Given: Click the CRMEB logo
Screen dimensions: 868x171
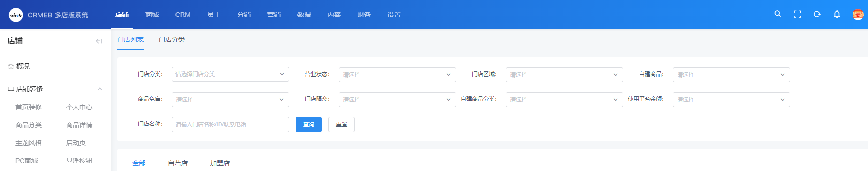Looking at the screenshot, I should tap(16, 15).
